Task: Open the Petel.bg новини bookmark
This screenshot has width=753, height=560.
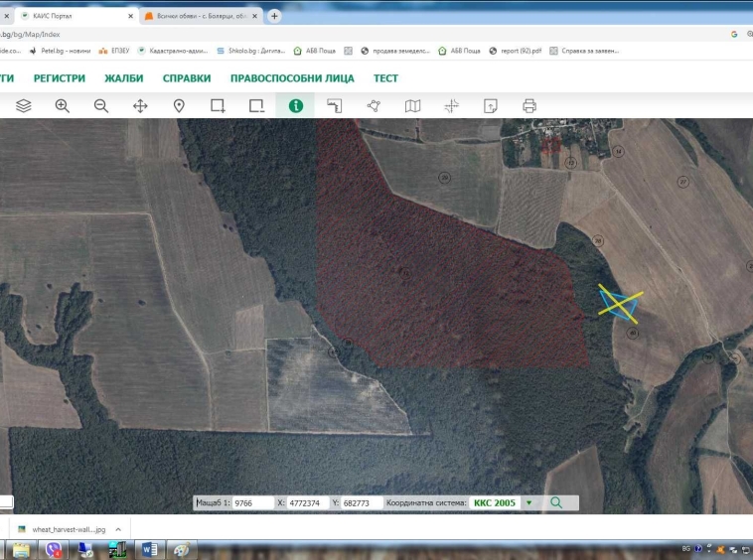Action: (x=60, y=51)
